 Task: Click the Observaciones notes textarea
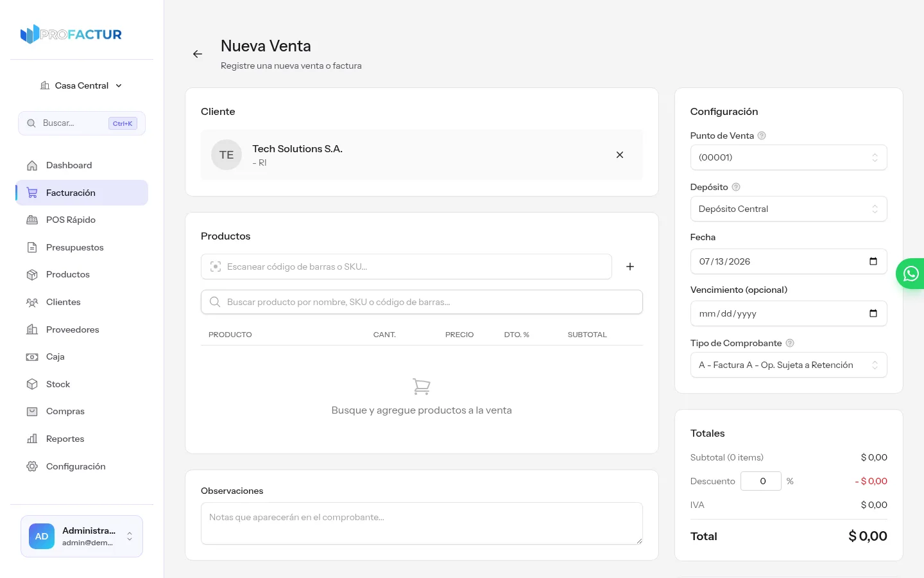point(422,523)
